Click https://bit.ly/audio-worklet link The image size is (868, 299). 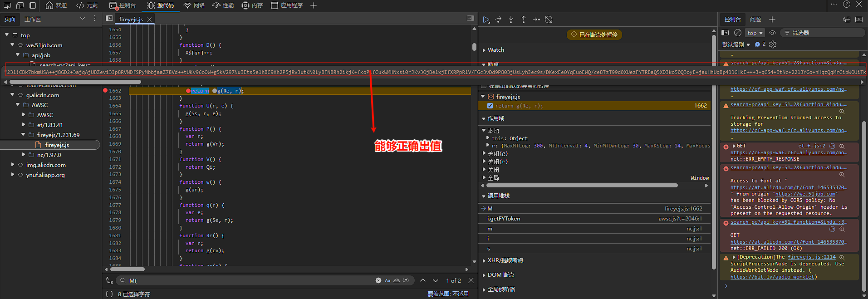[773, 277]
